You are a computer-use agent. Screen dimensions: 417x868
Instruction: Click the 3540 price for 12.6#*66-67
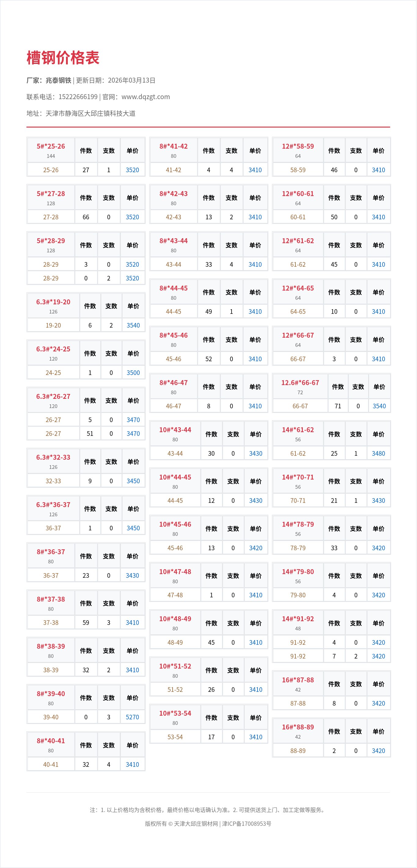click(379, 406)
